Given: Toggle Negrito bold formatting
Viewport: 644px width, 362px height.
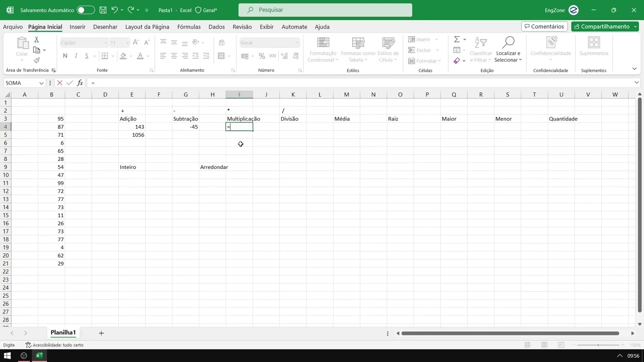Looking at the screenshot, I should (65, 56).
